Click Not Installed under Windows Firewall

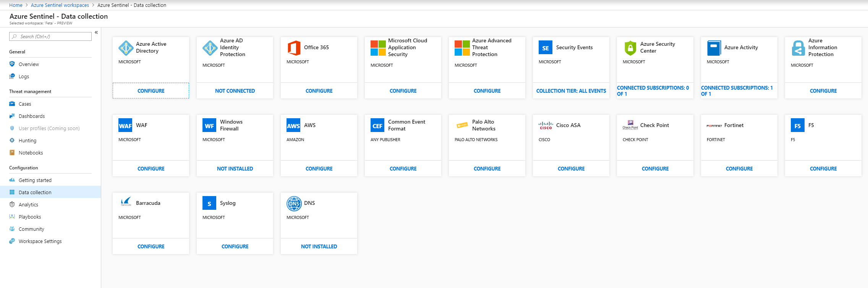[x=235, y=169]
